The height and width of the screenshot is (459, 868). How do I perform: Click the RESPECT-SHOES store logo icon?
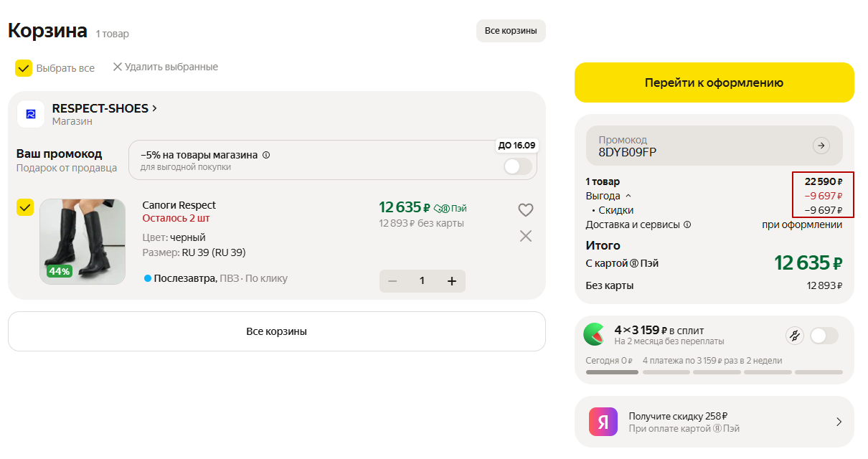click(x=31, y=114)
